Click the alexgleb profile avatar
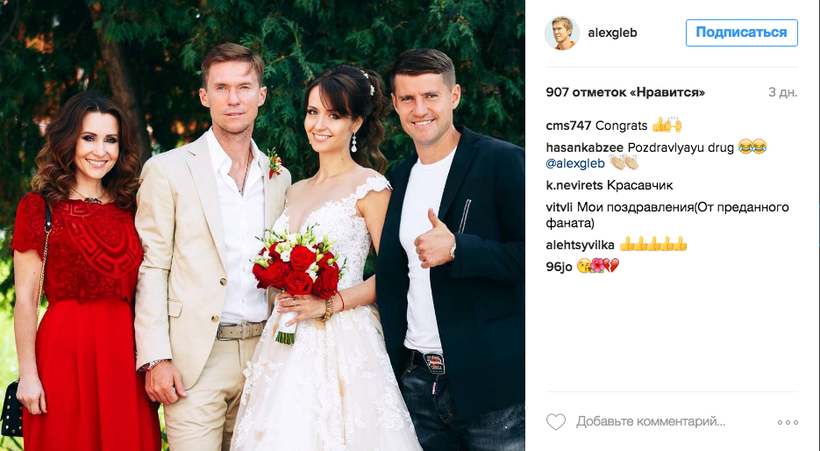This screenshot has width=820, height=451. click(x=562, y=33)
